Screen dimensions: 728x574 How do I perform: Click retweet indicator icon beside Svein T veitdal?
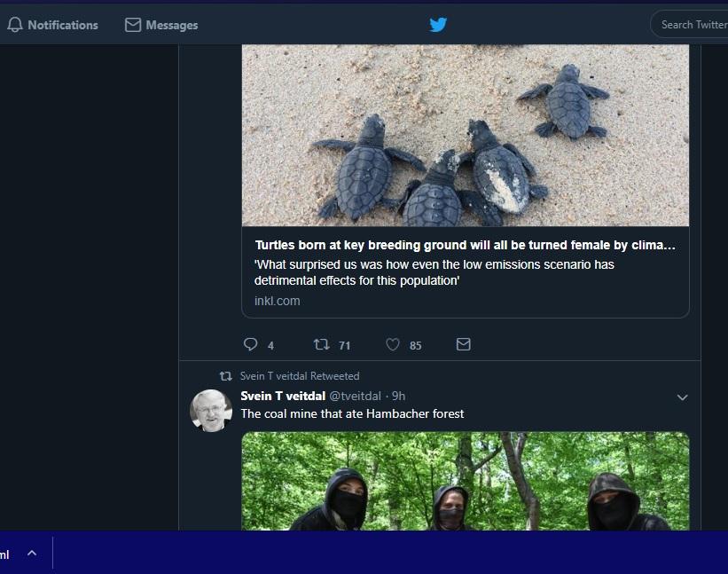(x=225, y=376)
